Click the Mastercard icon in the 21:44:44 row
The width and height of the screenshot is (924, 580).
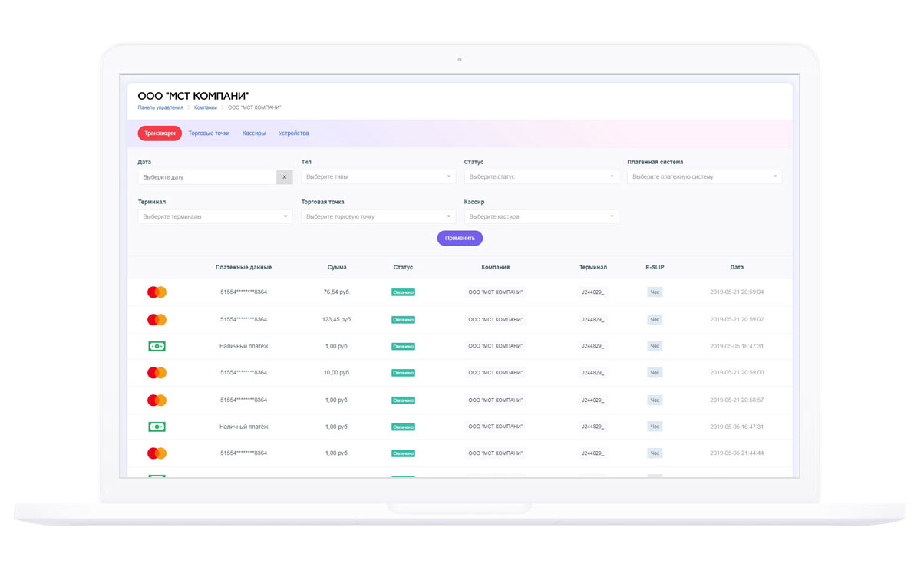pos(157,453)
